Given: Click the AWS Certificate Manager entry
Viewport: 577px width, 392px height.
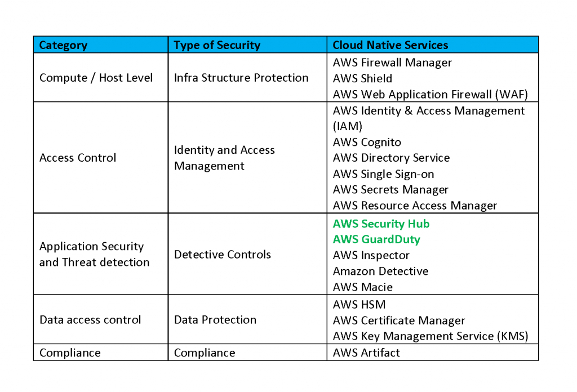Looking at the screenshot, I should (399, 320).
